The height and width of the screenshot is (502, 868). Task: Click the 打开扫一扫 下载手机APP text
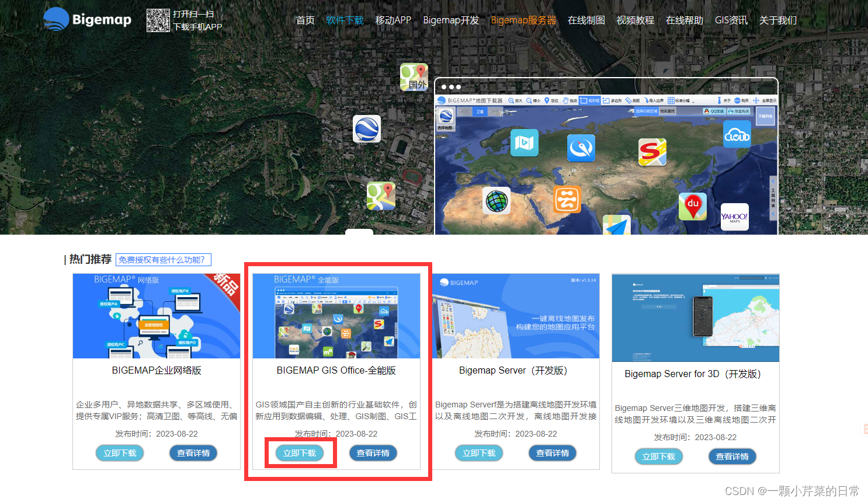point(197,20)
